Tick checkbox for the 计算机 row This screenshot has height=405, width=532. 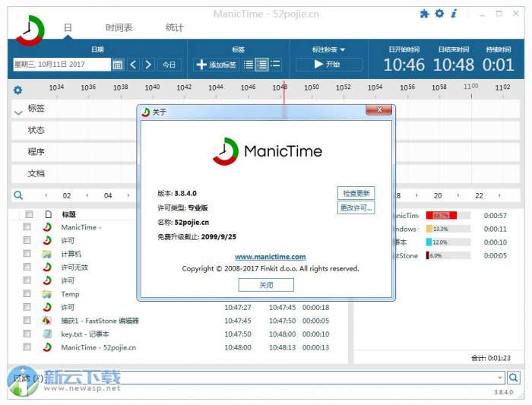pyautogui.click(x=27, y=253)
